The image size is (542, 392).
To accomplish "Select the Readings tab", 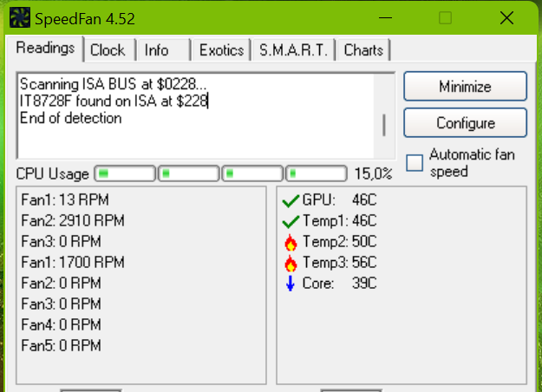I will pos(45,48).
